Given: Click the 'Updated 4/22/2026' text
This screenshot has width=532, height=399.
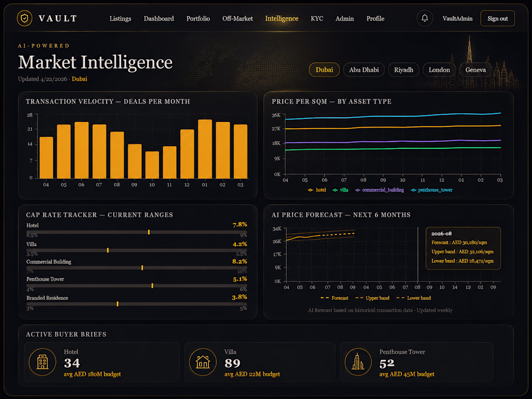Looking at the screenshot, I should (43, 79).
